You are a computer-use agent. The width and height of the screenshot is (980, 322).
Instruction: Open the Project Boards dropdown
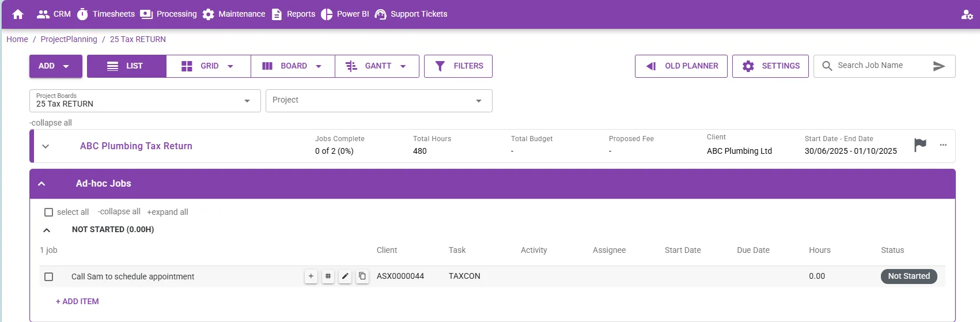click(x=145, y=101)
